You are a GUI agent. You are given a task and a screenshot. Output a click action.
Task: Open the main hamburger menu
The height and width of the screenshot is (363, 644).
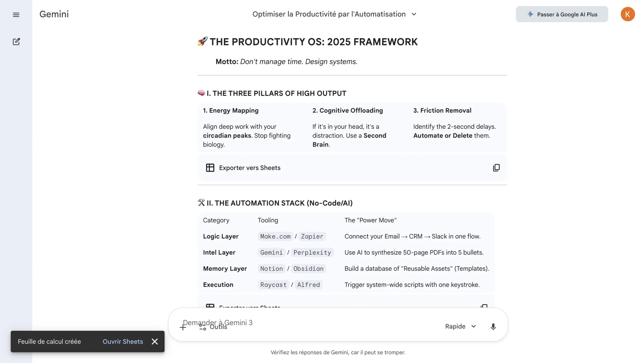tap(16, 15)
